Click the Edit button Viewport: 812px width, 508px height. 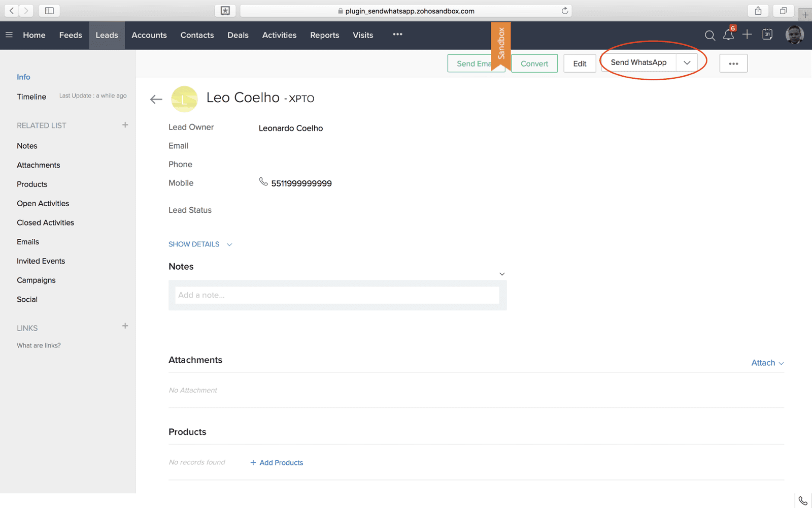[x=580, y=63]
